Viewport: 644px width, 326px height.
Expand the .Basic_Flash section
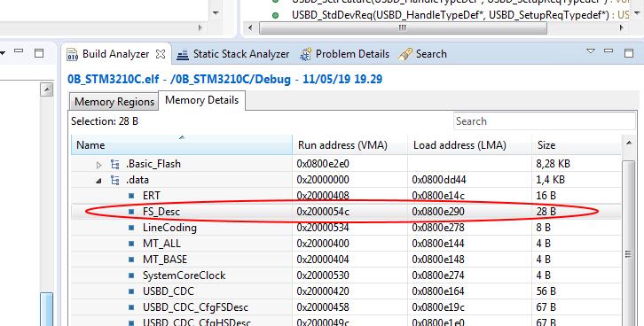(98, 165)
